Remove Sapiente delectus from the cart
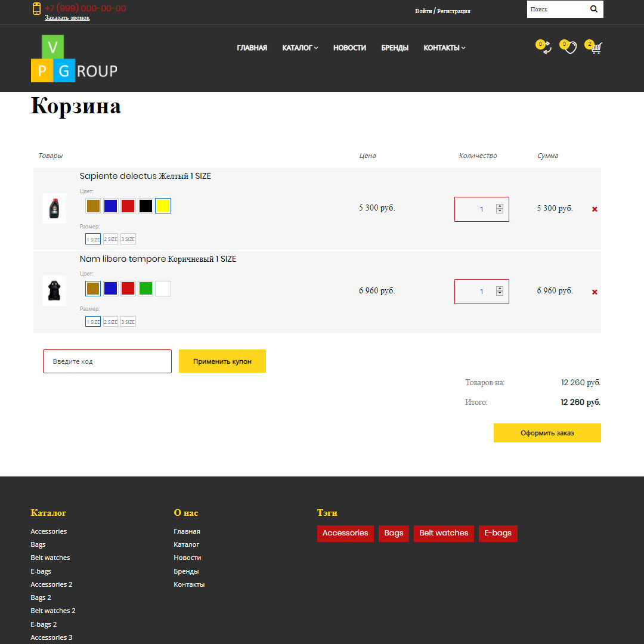Screen dimensions: 644x644 pos(595,209)
